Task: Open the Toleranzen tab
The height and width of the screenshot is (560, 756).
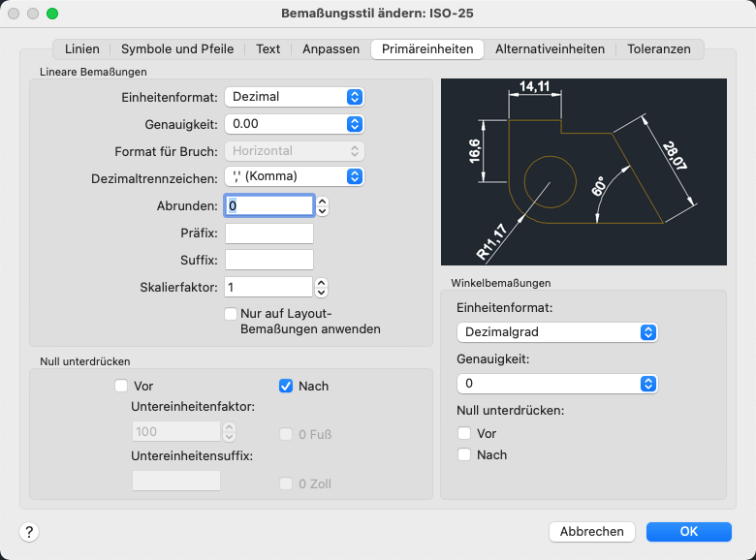Action: (x=659, y=48)
